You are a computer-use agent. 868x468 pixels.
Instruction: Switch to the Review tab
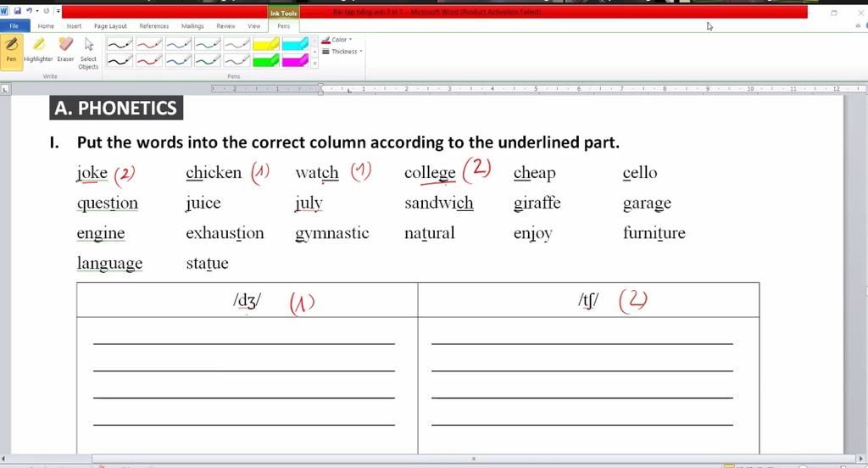(x=225, y=26)
